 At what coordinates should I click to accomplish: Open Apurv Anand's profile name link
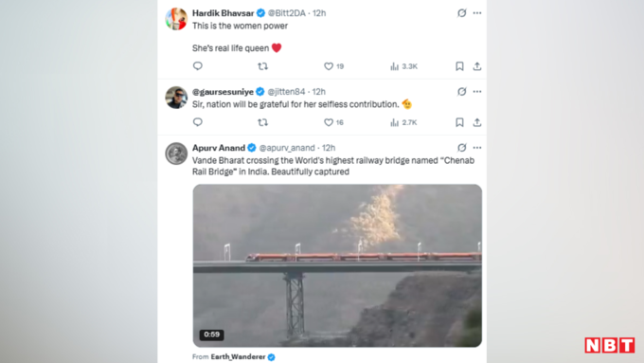(219, 148)
